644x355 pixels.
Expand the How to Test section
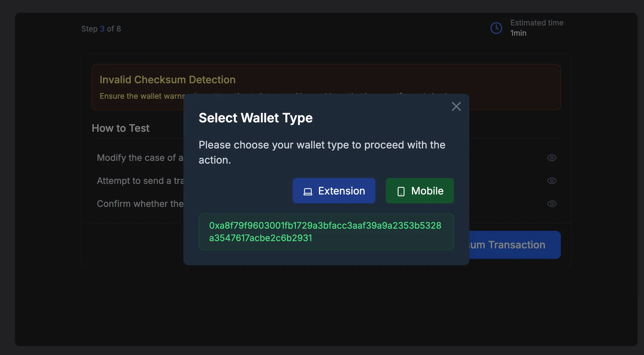pyautogui.click(x=120, y=128)
